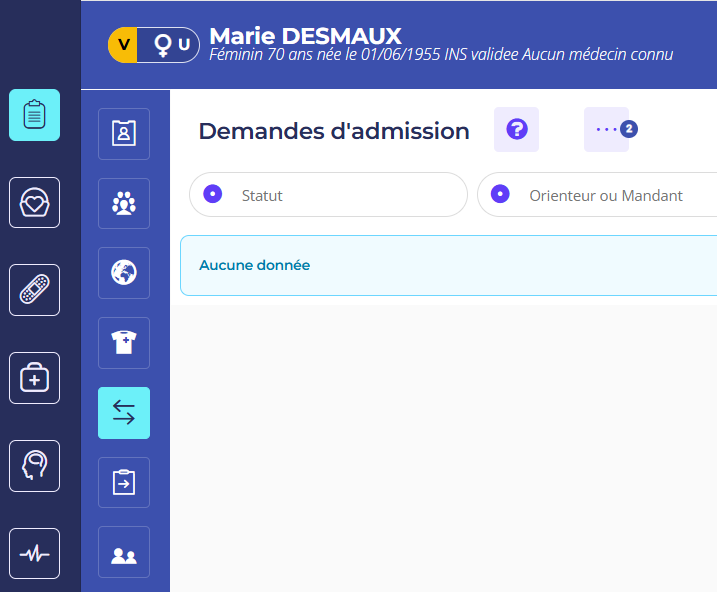The width and height of the screenshot is (717, 592).
Task: Open the patient ID badge icon
Action: coord(124,134)
